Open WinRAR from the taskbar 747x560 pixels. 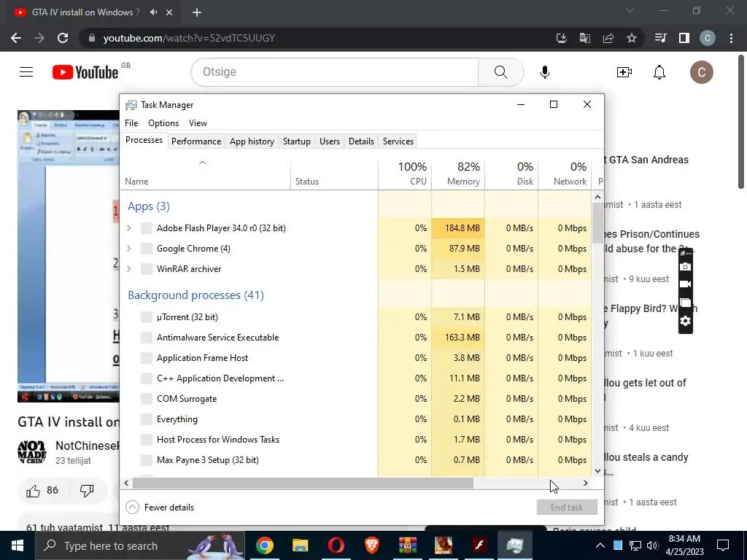click(x=407, y=545)
